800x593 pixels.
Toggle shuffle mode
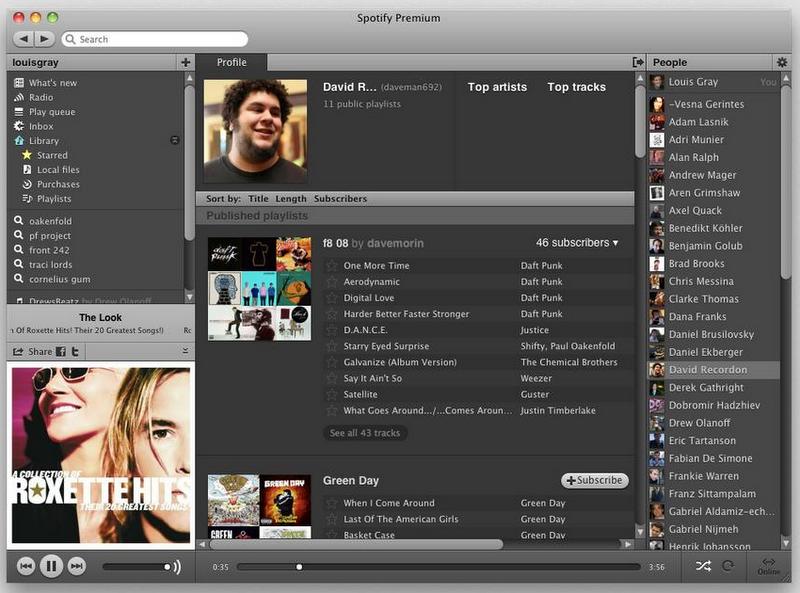coord(703,566)
